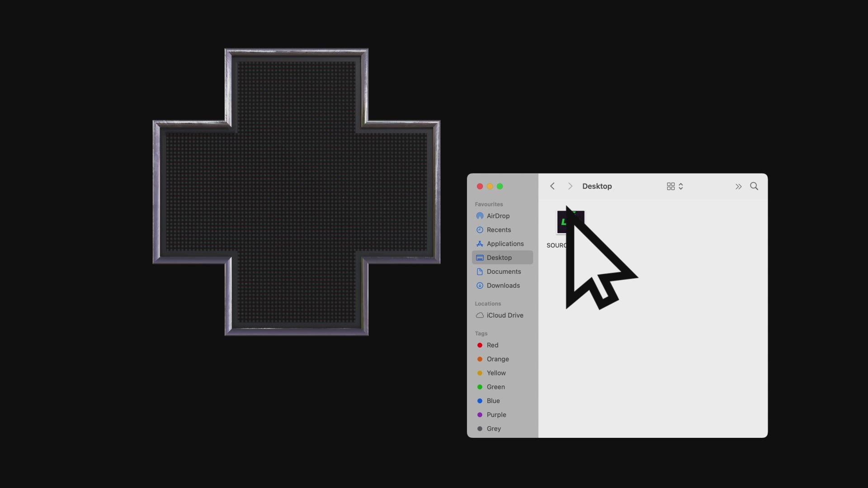Screen dimensions: 868x488
Task: Choose the Green tag in the sidebar
Action: [495, 387]
